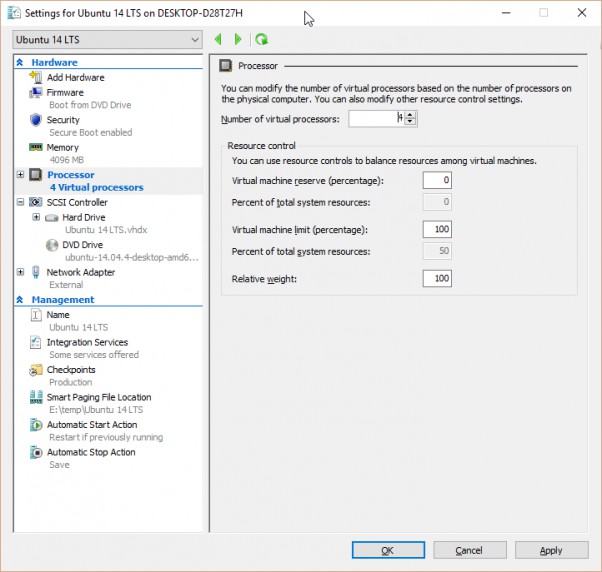Select Automatic Start Action setting
Screen dimensions: 602x572
[91, 424]
